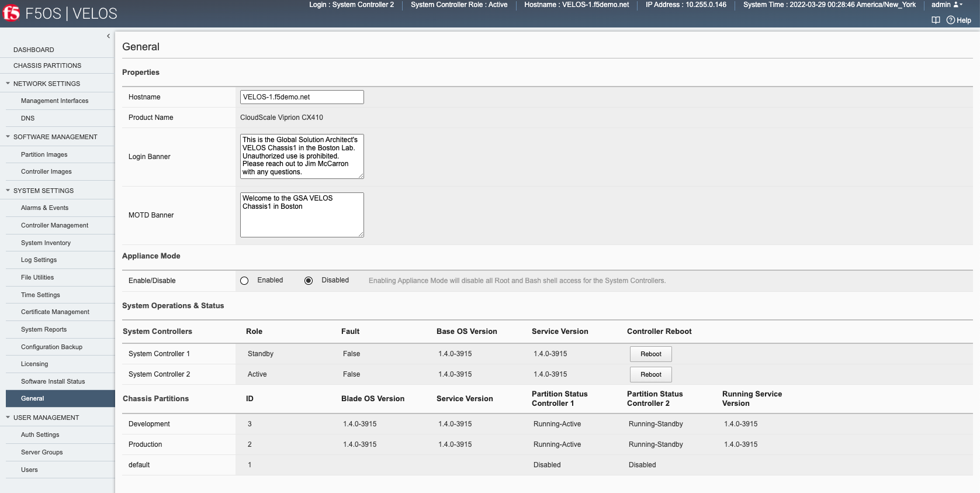This screenshot has width=980, height=493.
Task: Open Software Install Status
Action: point(53,381)
